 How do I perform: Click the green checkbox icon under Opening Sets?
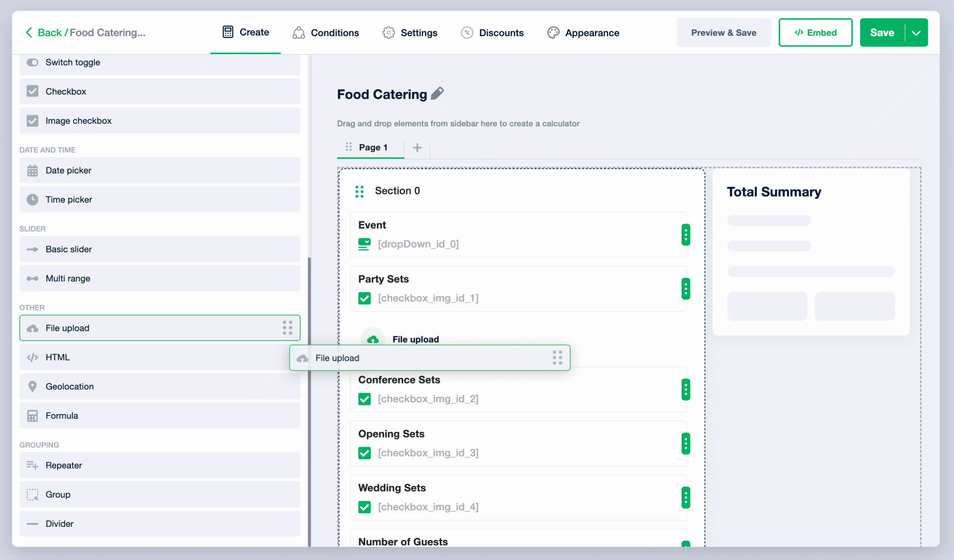click(x=364, y=453)
